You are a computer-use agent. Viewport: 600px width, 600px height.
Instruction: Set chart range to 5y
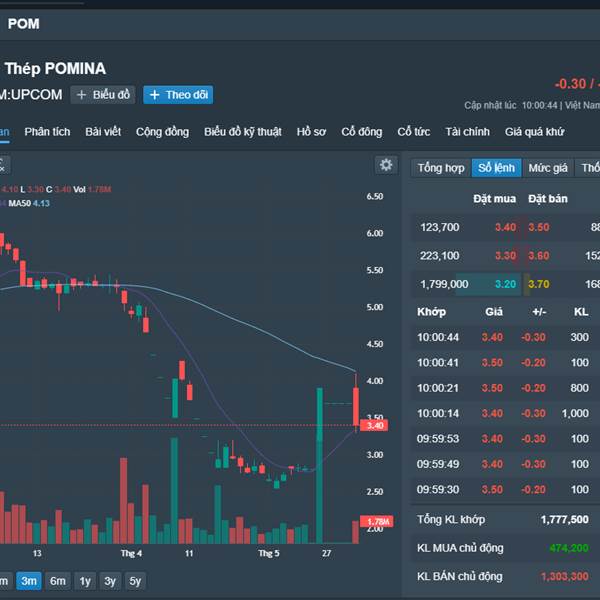click(x=135, y=581)
